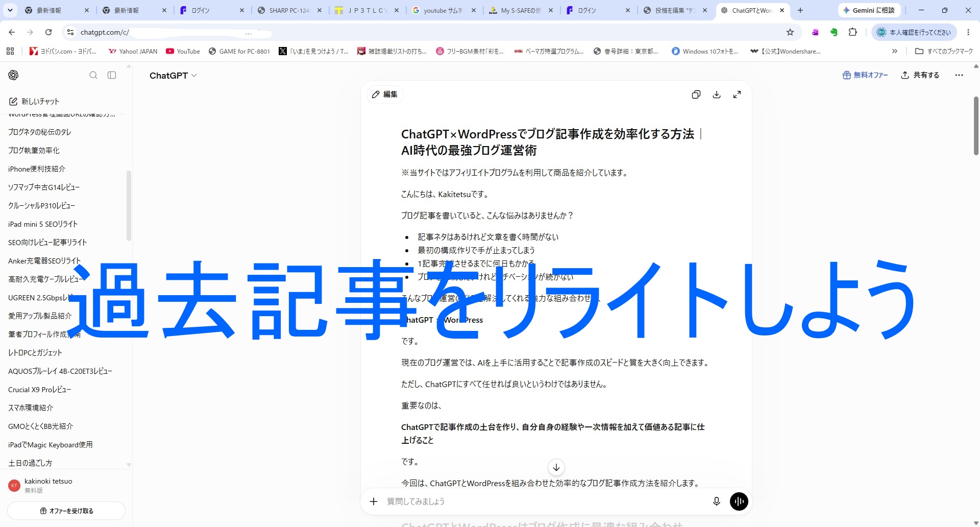Close the ChatGPTとWordPress tab
The width and height of the screenshot is (980, 527).
click(x=782, y=10)
